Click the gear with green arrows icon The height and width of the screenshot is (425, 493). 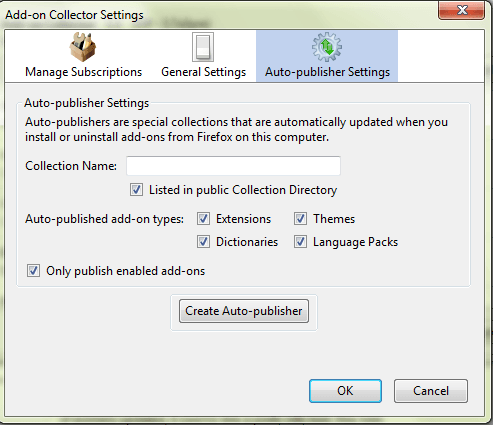(327, 47)
